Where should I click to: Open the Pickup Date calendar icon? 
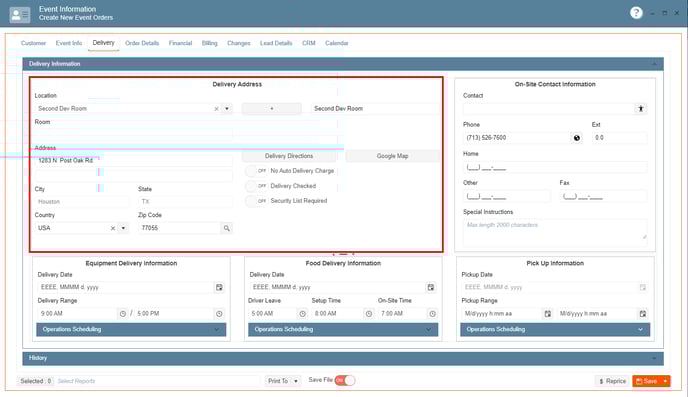[643, 287]
